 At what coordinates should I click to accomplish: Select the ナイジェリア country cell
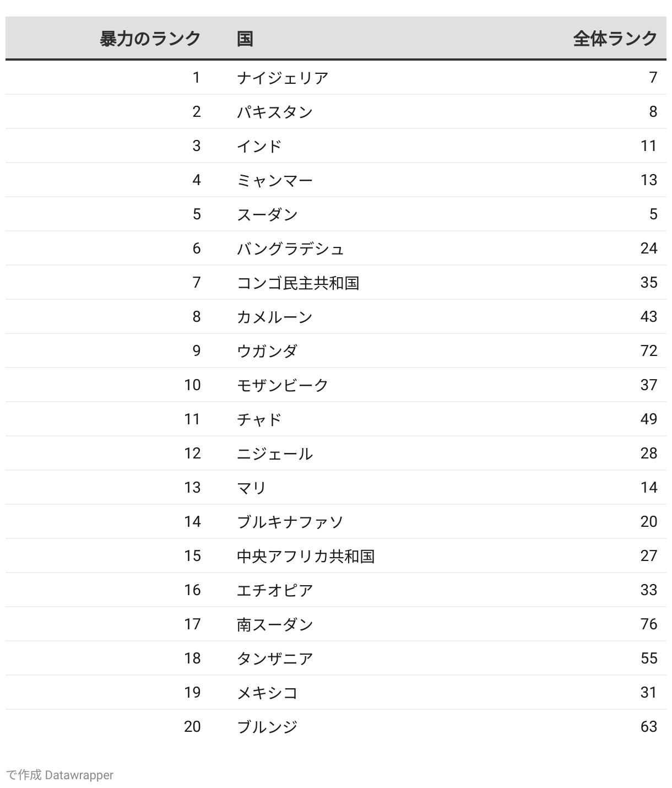click(x=283, y=78)
